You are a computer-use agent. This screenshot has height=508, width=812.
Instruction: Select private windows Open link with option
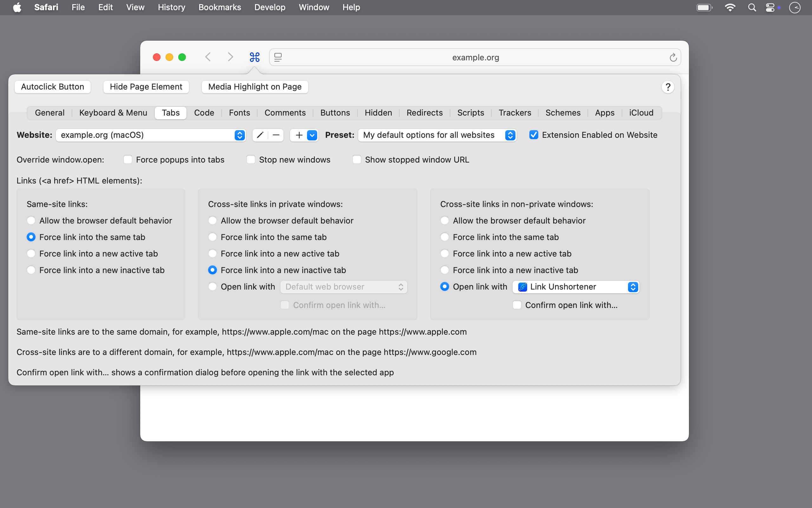coord(213,287)
